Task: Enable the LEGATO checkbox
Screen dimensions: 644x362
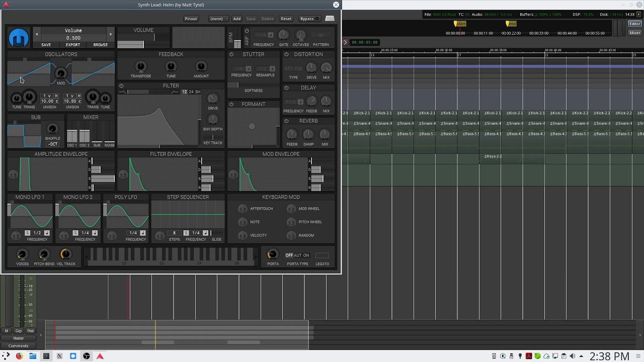Action: point(322,256)
